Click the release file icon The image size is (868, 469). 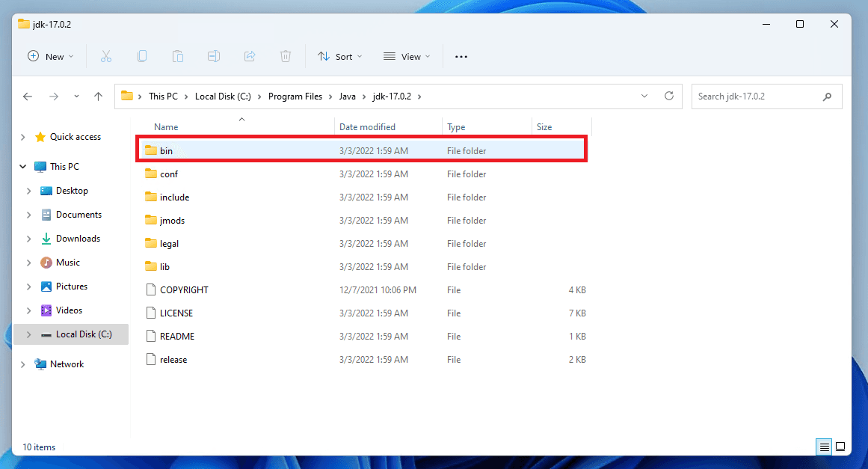pyautogui.click(x=150, y=359)
